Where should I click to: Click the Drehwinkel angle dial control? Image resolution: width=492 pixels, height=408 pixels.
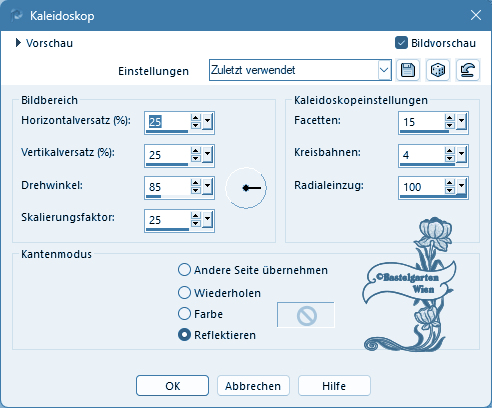tap(246, 188)
